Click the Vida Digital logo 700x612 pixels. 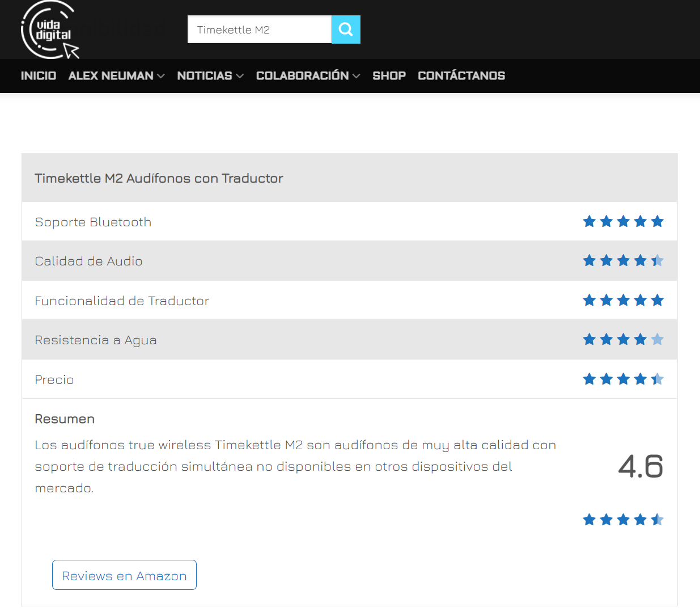click(50, 30)
